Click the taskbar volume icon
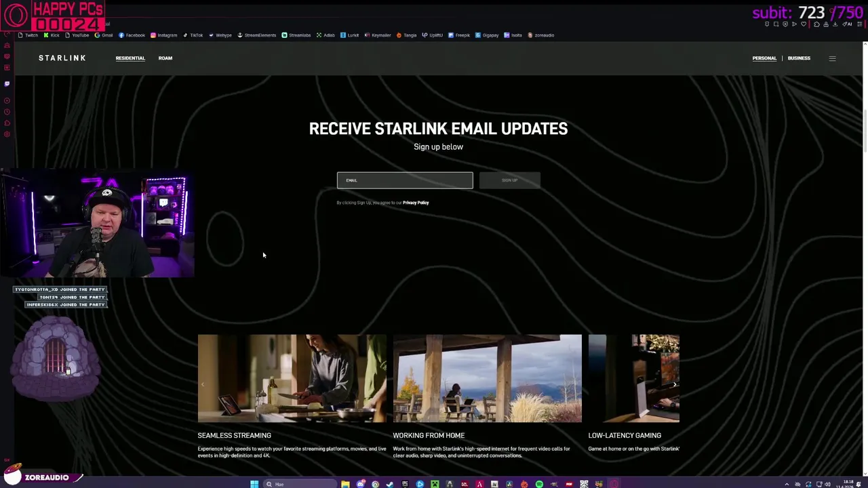 point(827,484)
